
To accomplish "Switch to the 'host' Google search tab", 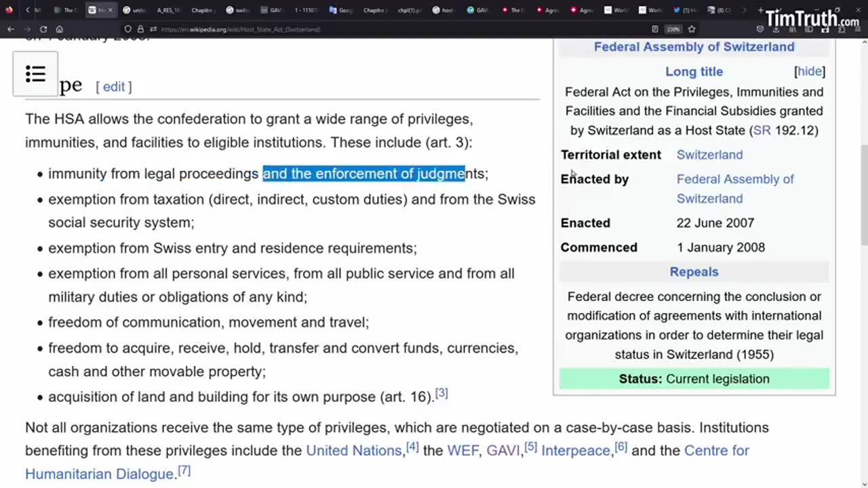I will (444, 10).
